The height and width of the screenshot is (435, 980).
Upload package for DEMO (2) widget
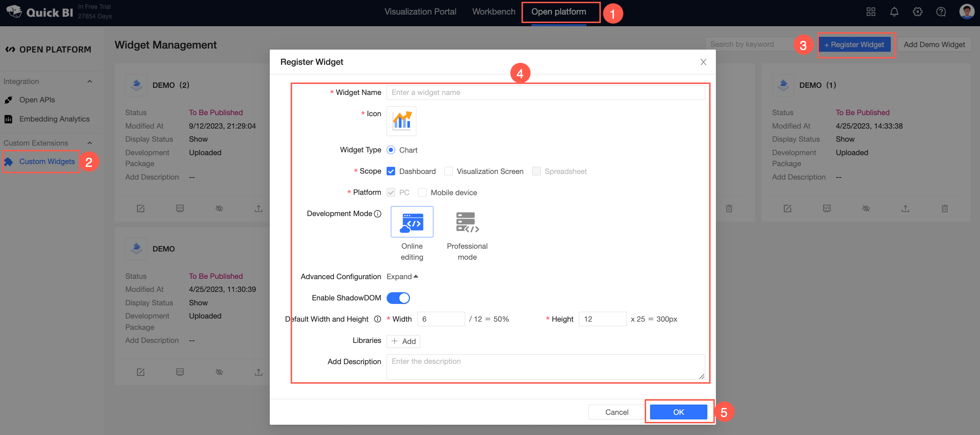pyautogui.click(x=259, y=209)
